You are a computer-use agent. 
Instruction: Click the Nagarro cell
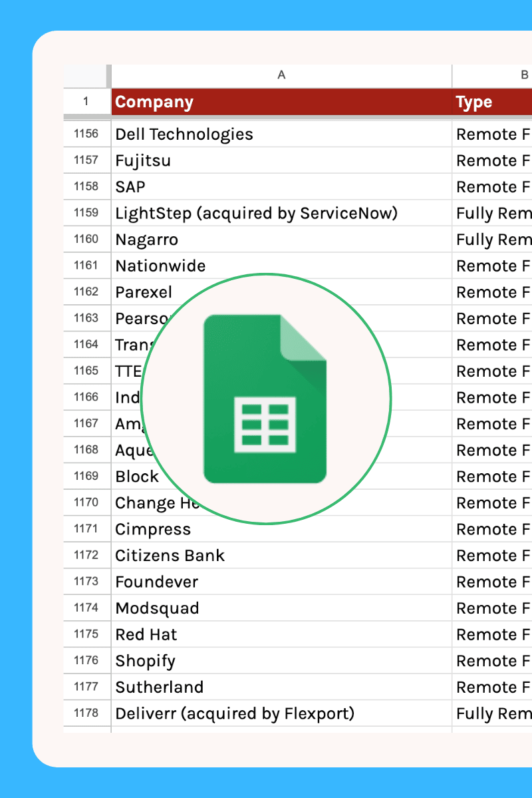pyautogui.click(x=281, y=239)
